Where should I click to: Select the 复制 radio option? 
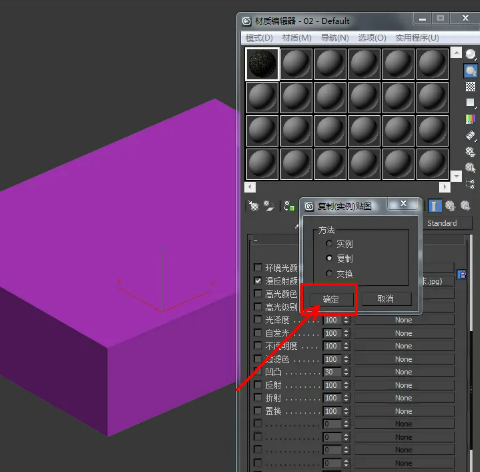point(329,258)
